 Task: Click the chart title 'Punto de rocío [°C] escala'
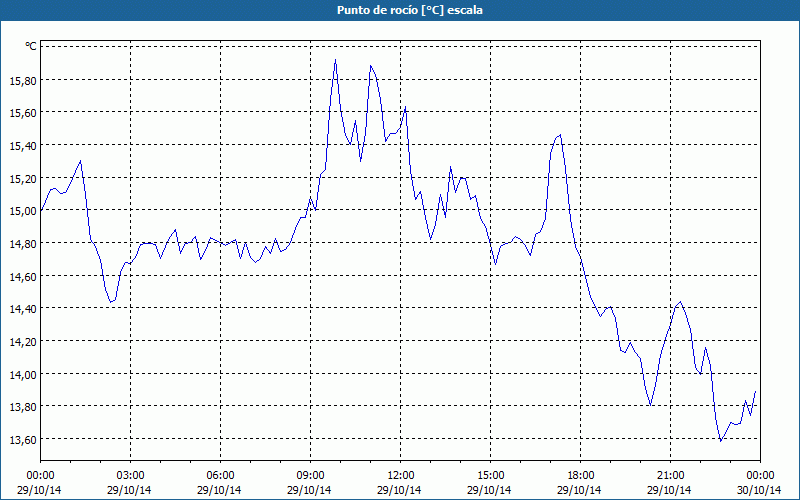click(x=410, y=10)
